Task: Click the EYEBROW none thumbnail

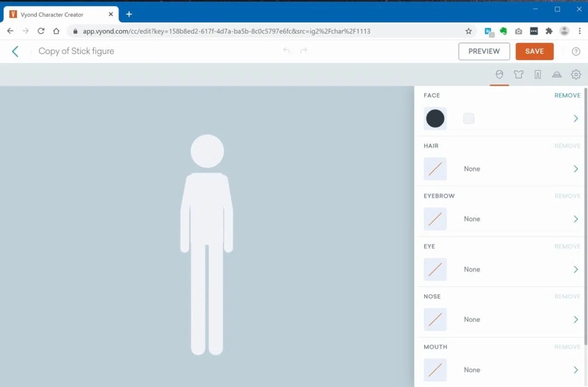Action: (435, 219)
